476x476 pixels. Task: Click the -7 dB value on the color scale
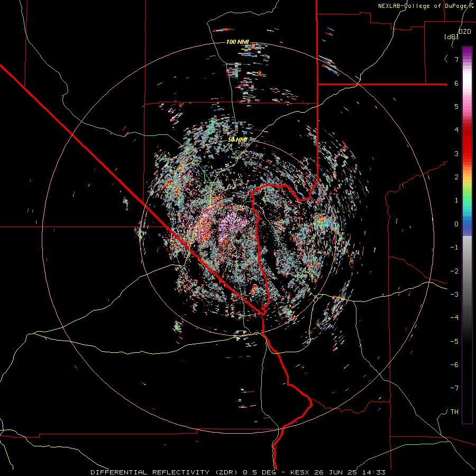454,388
